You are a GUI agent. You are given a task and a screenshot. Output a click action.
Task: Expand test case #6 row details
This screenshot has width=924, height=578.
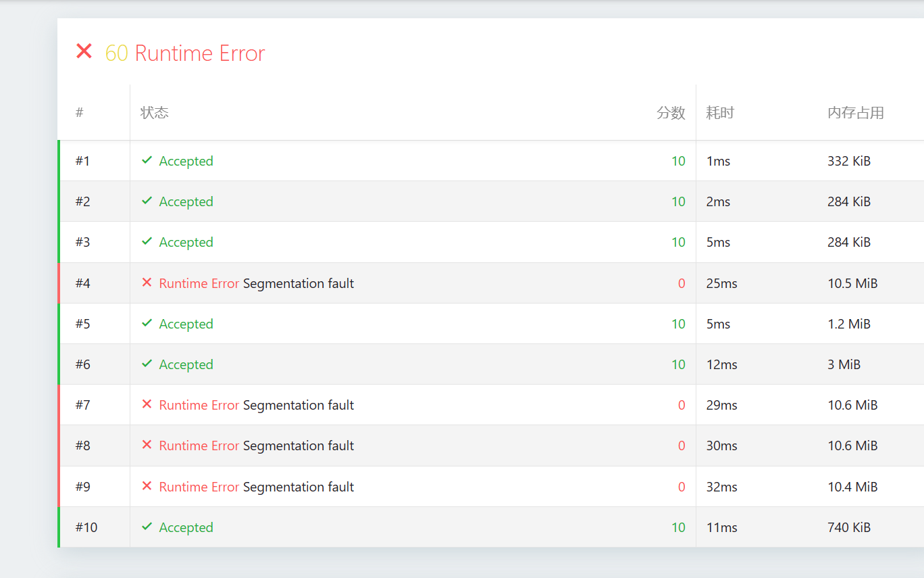(405, 364)
